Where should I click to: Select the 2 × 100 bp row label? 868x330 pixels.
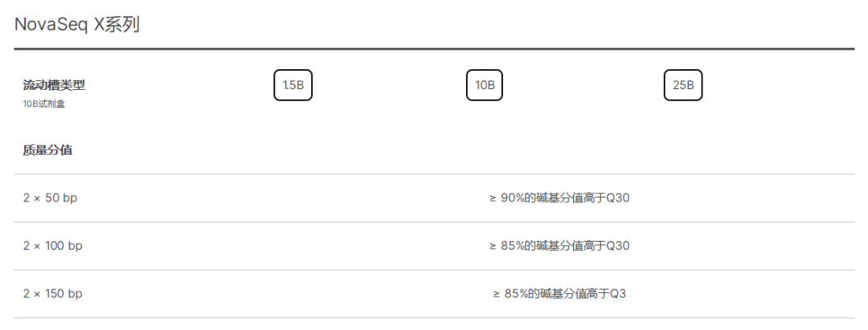pyautogui.click(x=52, y=246)
